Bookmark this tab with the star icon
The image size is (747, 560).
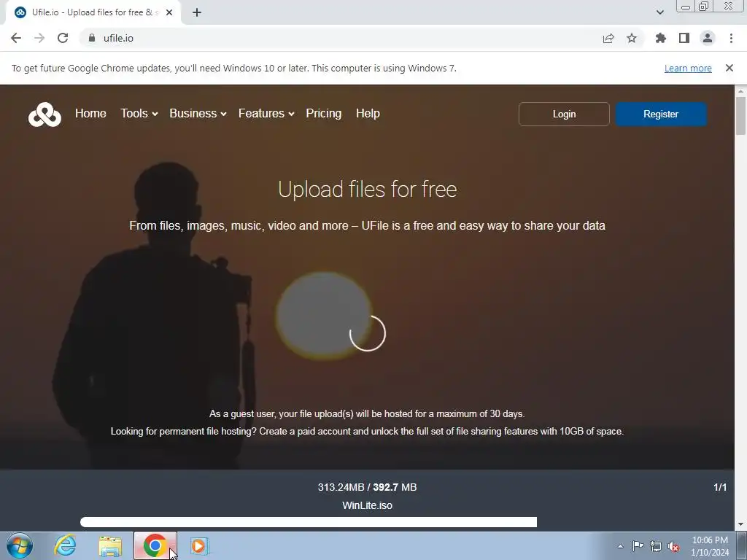pos(632,38)
